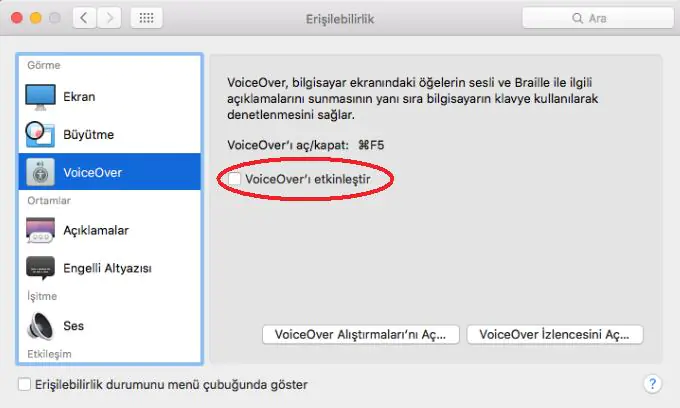This screenshot has width=680, height=408.
Task: Enable the VoiceOver'ı etkinleştir checkbox
Action: pyautogui.click(x=235, y=179)
